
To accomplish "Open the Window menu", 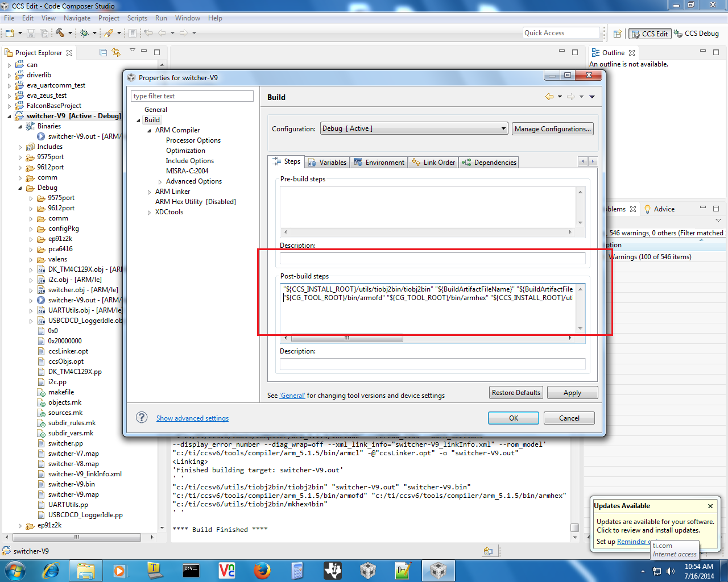I will [x=188, y=18].
